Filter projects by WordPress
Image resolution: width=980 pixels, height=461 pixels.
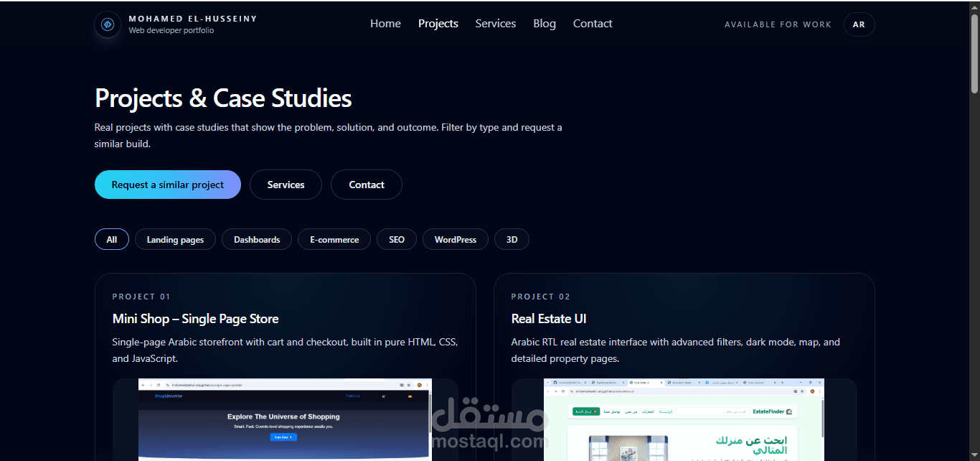pyautogui.click(x=456, y=239)
